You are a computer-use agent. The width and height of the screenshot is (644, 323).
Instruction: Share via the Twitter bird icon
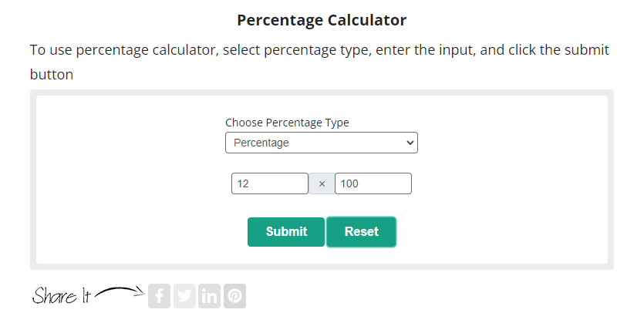point(184,296)
